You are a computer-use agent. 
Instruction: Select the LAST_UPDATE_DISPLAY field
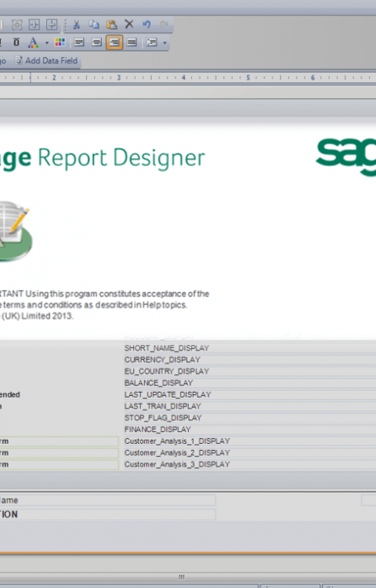point(250,394)
